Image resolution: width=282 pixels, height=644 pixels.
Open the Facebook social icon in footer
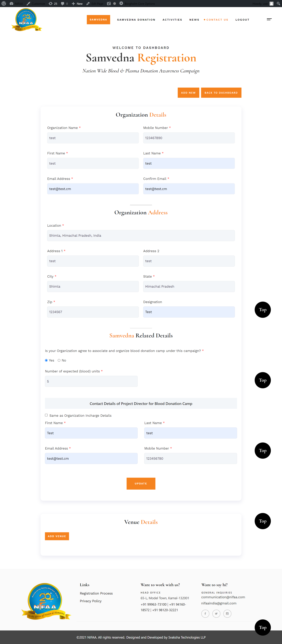(x=205, y=614)
